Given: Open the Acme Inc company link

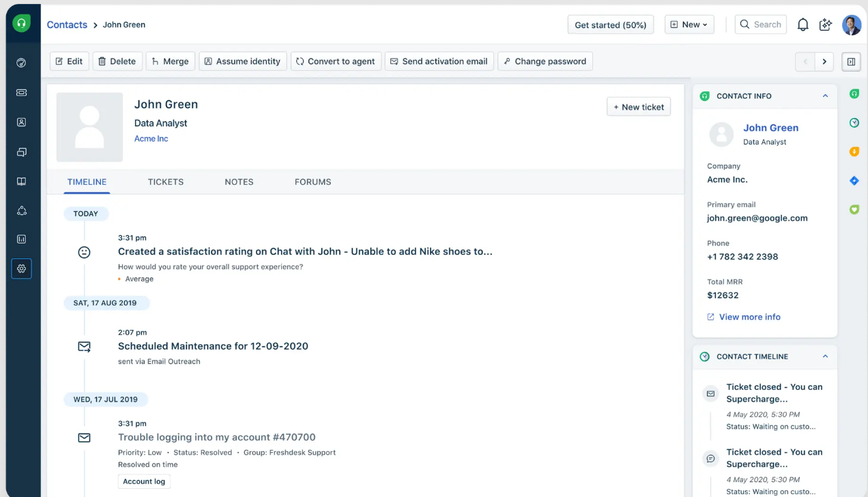Looking at the screenshot, I should click(151, 139).
